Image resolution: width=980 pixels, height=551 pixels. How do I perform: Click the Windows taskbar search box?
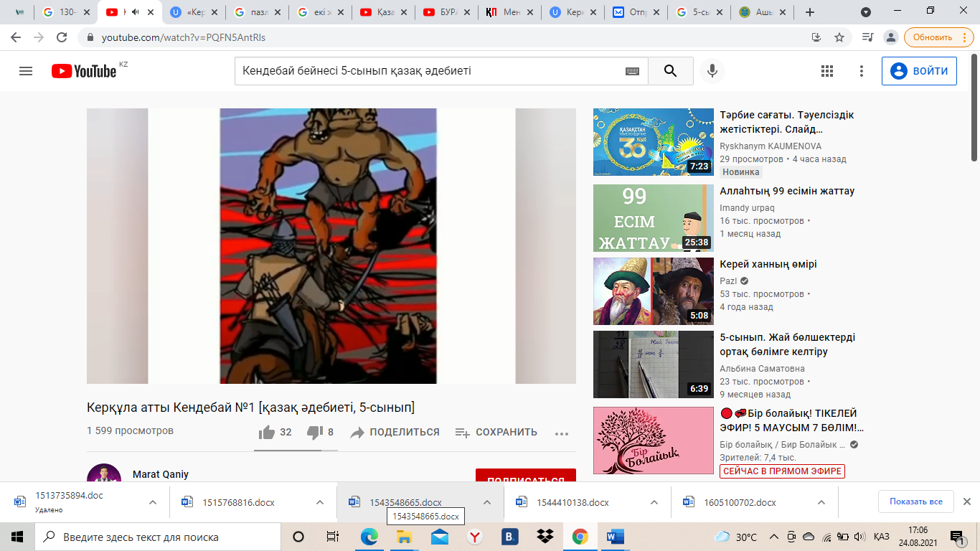point(158,537)
